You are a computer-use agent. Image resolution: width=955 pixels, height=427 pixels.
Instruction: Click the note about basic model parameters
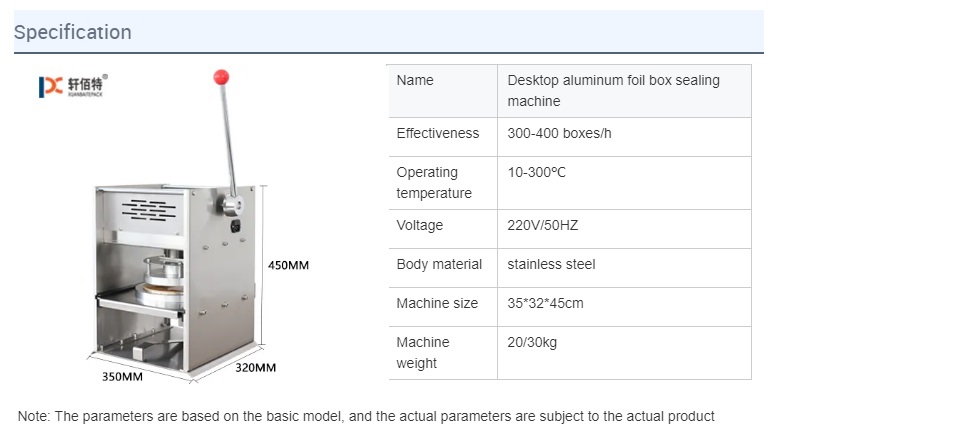(x=366, y=417)
